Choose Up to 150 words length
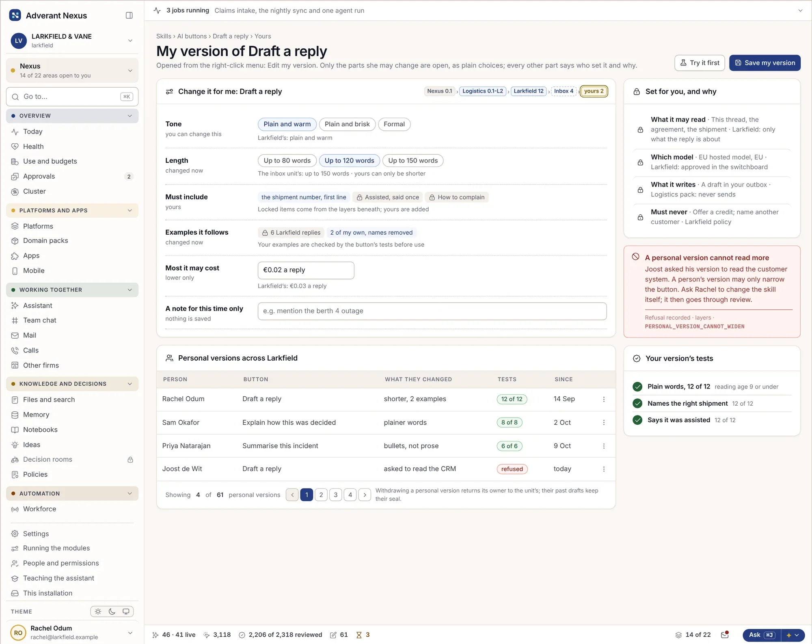Screen dimensions: 812x644 click(x=413, y=161)
